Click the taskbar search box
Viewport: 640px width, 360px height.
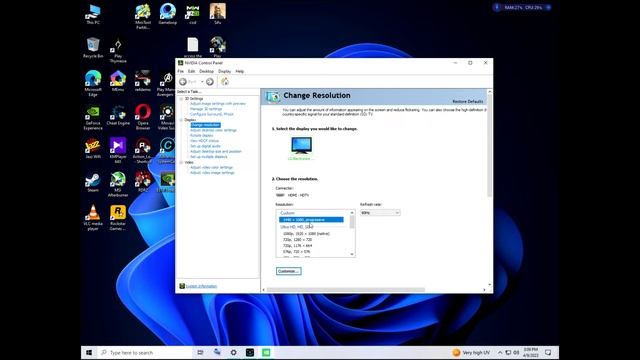click(x=144, y=352)
